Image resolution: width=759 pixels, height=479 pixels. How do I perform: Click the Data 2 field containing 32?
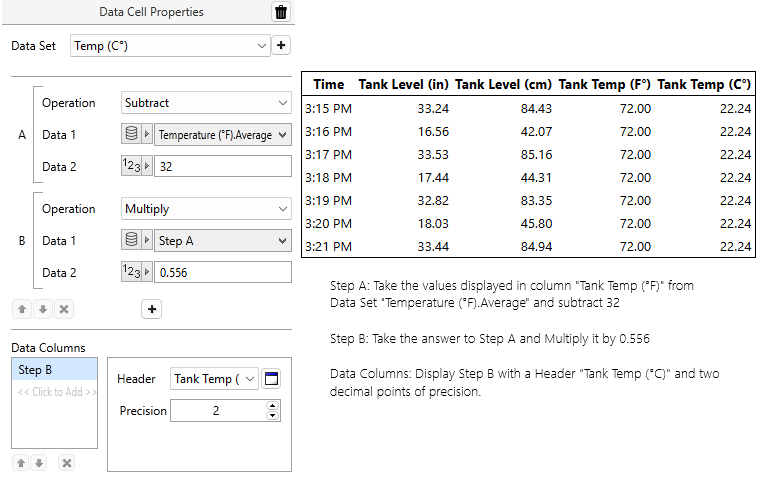tap(222, 166)
